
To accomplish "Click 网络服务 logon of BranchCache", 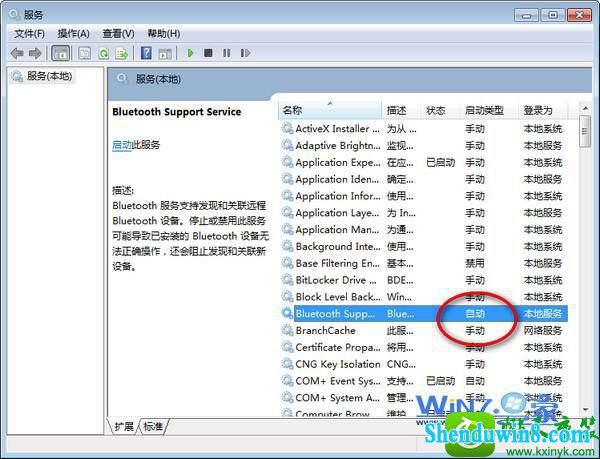I will click(543, 330).
